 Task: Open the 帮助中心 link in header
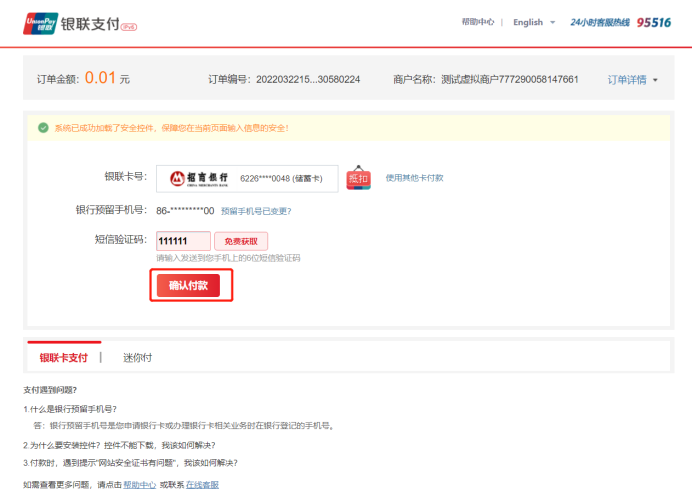478,22
